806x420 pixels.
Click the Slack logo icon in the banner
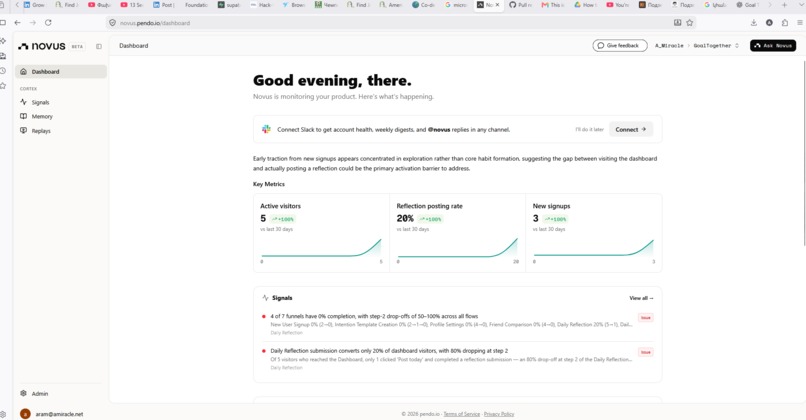(x=266, y=129)
